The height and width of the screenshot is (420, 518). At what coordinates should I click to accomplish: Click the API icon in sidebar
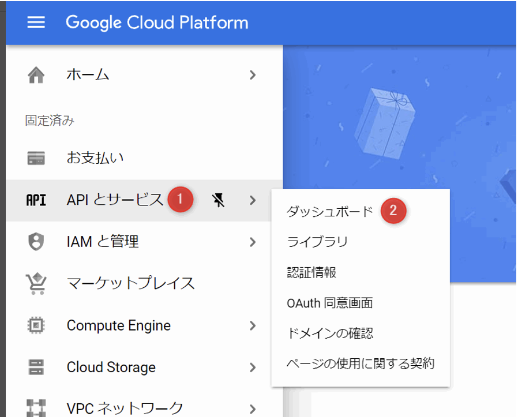tap(36, 200)
